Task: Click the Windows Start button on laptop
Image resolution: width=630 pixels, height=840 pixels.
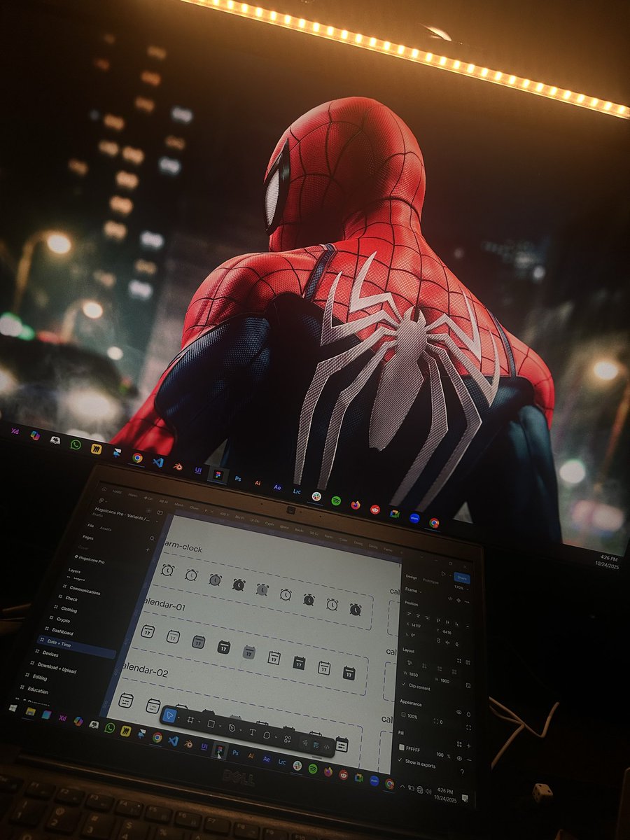Action: (12, 709)
